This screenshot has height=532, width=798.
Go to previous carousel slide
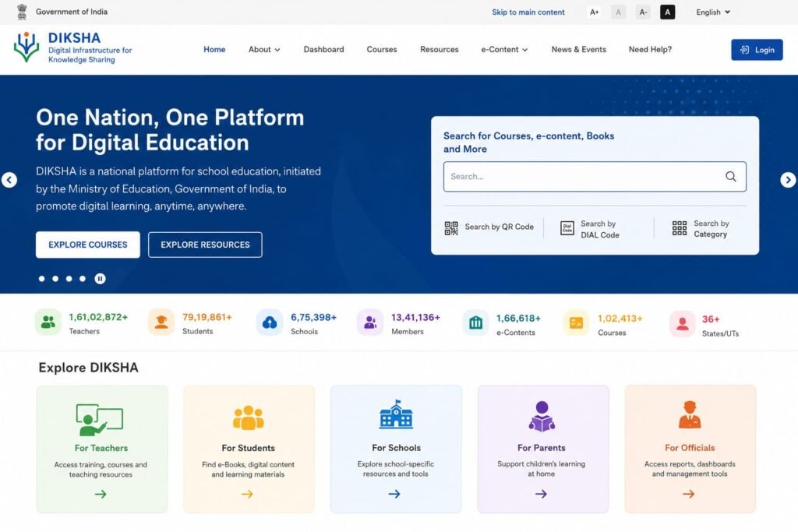[9, 180]
